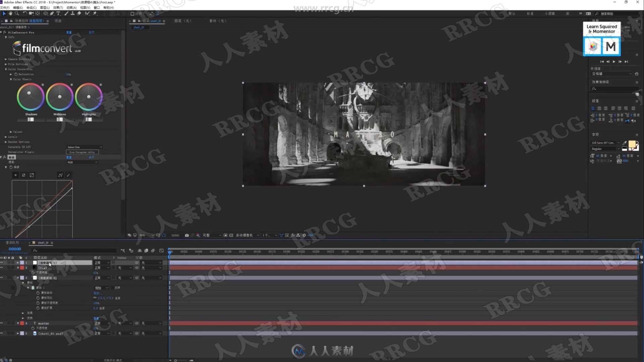Select the Pan Behind anchor point tool

(38, 13)
